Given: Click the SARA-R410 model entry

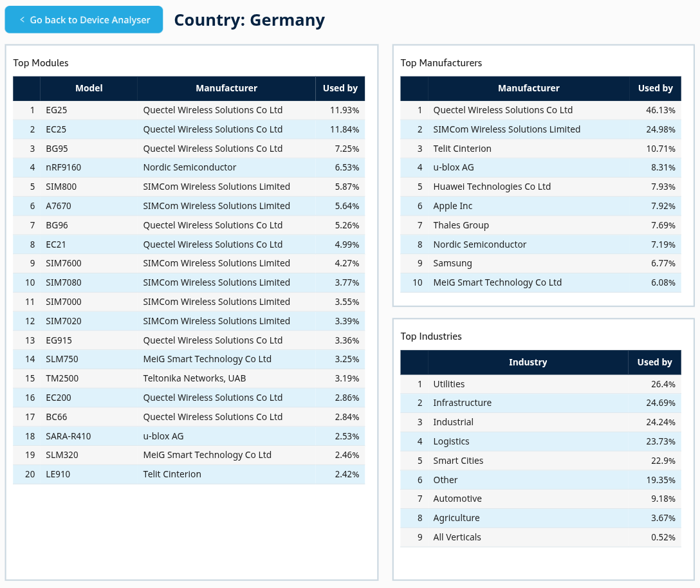Looking at the screenshot, I should point(68,436).
